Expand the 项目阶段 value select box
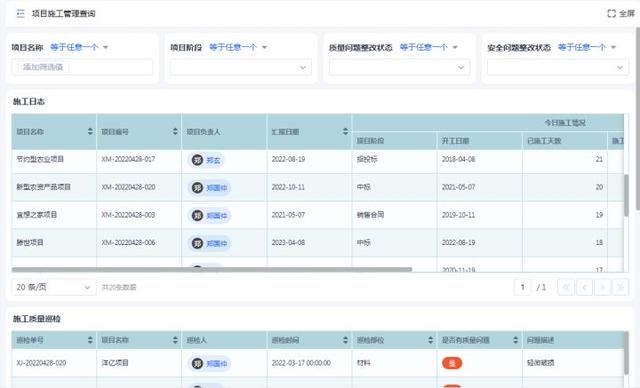 [241, 68]
